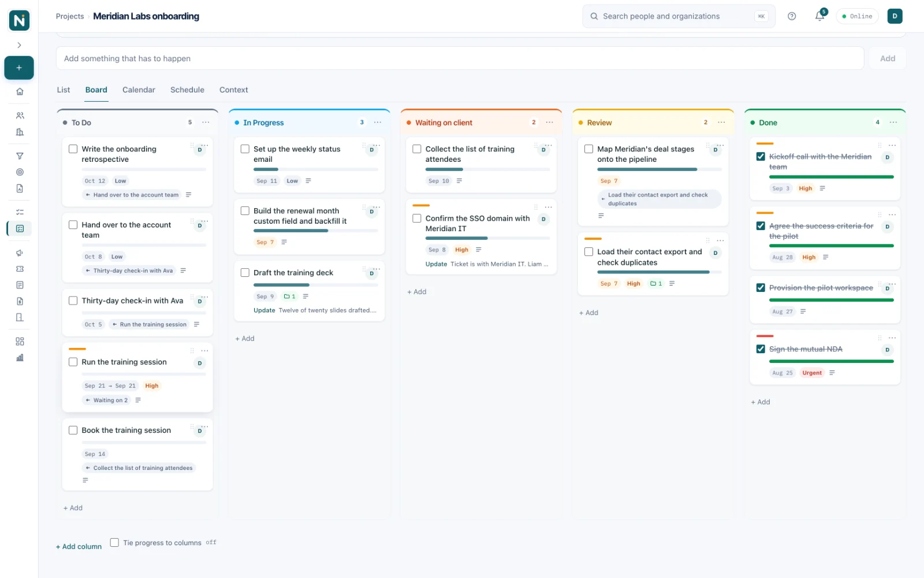Open attachment count on 'Load their contact export' card
The image size is (924, 578).
(657, 283)
